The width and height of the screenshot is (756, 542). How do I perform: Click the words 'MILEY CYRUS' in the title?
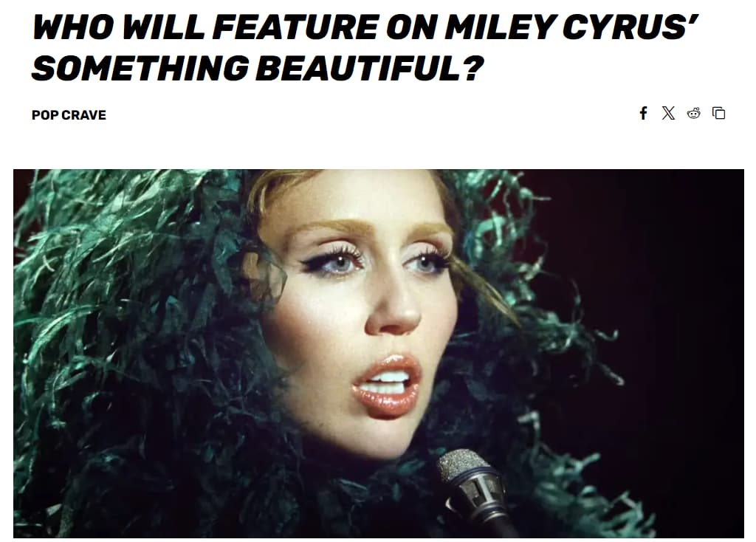(571, 27)
